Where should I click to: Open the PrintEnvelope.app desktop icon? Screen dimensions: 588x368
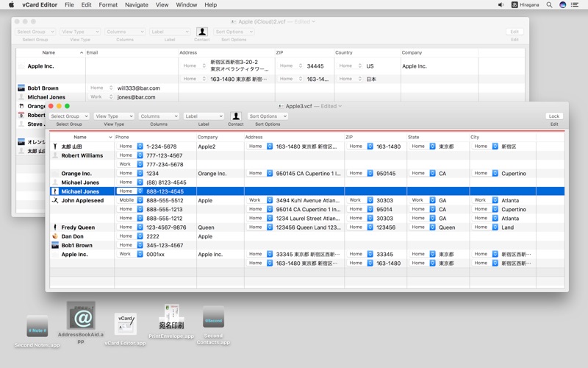[171, 317]
